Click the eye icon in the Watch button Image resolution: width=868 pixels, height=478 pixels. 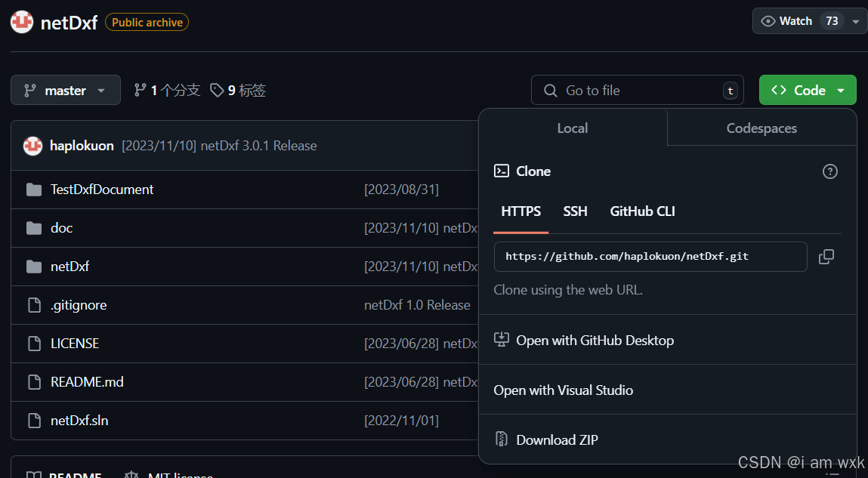tap(768, 21)
